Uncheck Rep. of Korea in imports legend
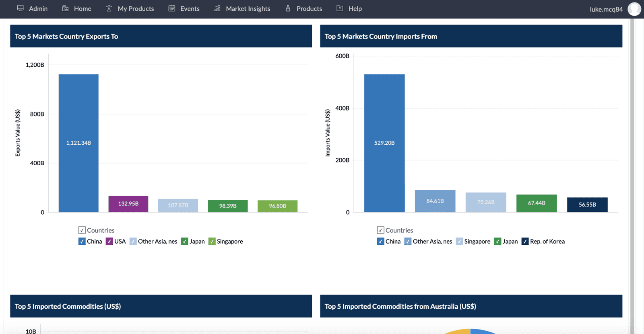Image resolution: width=644 pixels, height=334 pixels. click(525, 241)
